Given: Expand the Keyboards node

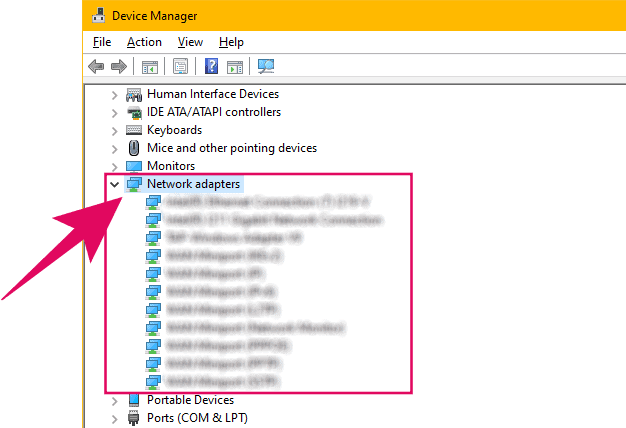Looking at the screenshot, I should tap(115, 131).
